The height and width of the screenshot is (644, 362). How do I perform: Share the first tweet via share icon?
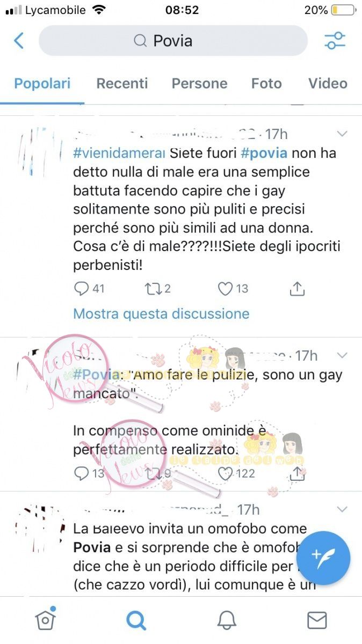(297, 289)
